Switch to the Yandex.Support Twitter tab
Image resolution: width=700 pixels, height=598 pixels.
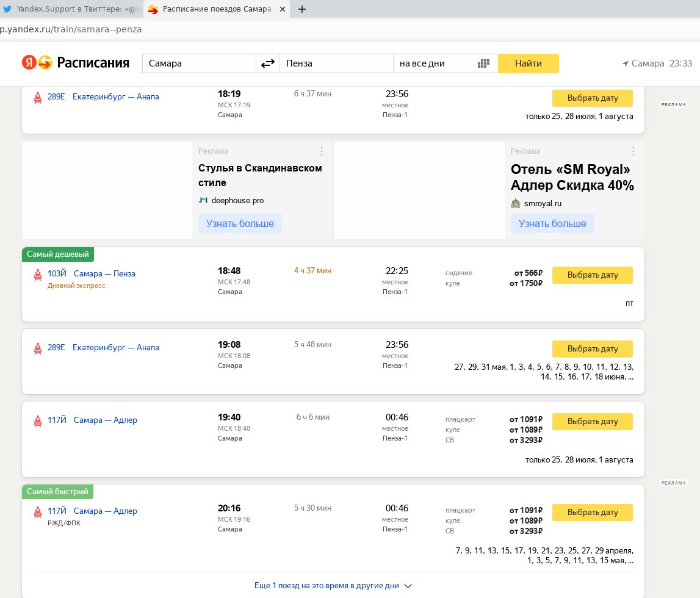pos(71,9)
